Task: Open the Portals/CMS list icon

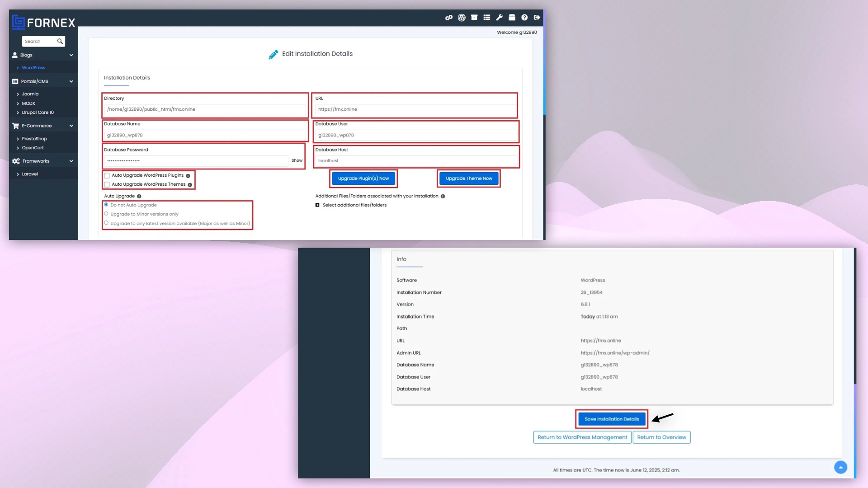Action: point(15,81)
